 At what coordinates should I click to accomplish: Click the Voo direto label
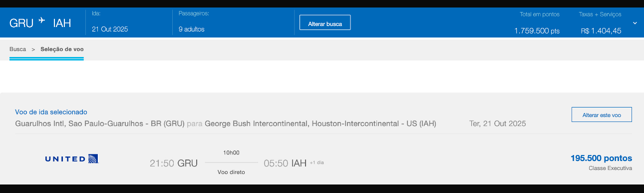231,172
